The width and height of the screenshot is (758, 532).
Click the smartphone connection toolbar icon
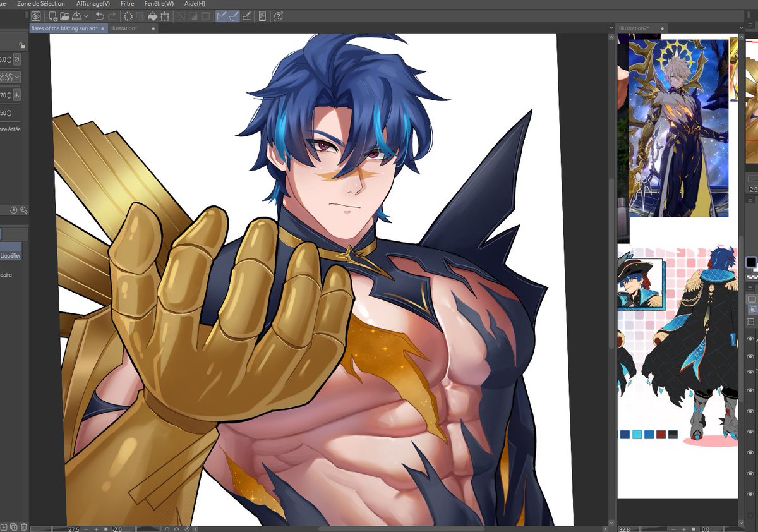263,16
